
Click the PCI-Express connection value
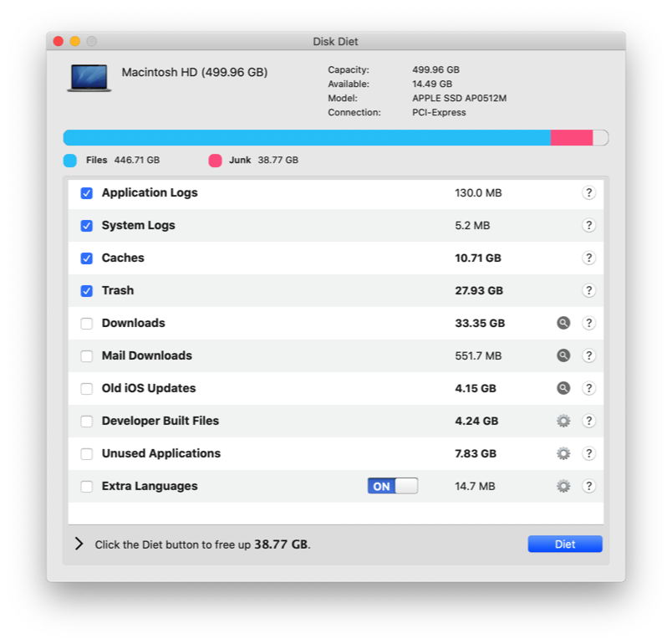coord(439,112)
